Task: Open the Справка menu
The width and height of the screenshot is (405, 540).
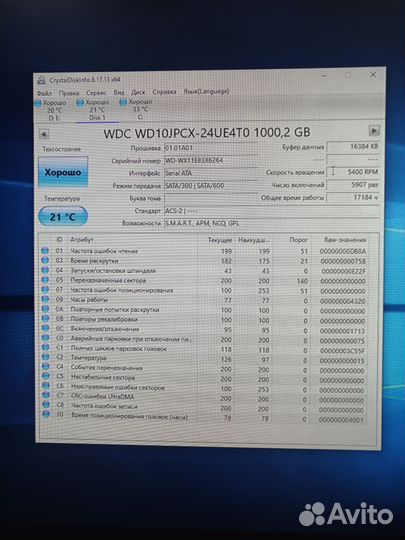Action: (x=164, y=92)
